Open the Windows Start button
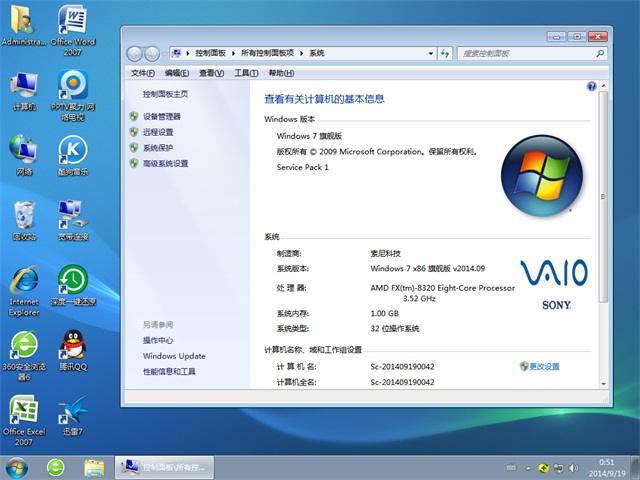The height and width of the screenshot is (480, 640). click(x=17, y=467)
